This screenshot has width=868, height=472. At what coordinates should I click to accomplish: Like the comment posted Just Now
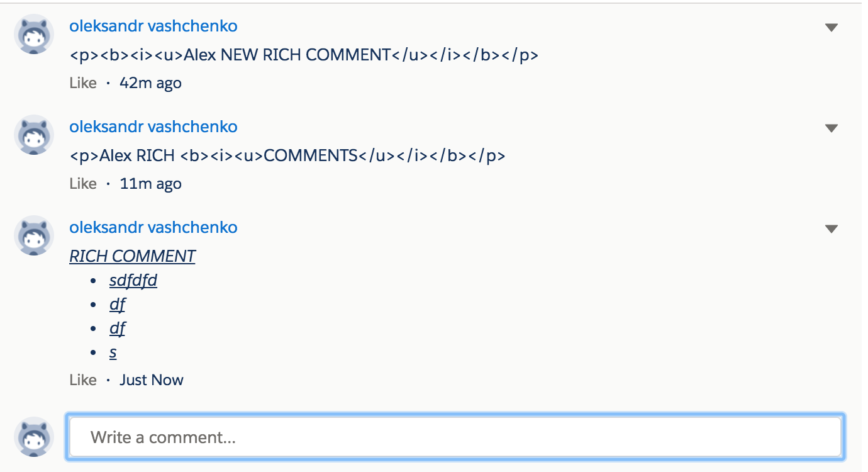82,379
